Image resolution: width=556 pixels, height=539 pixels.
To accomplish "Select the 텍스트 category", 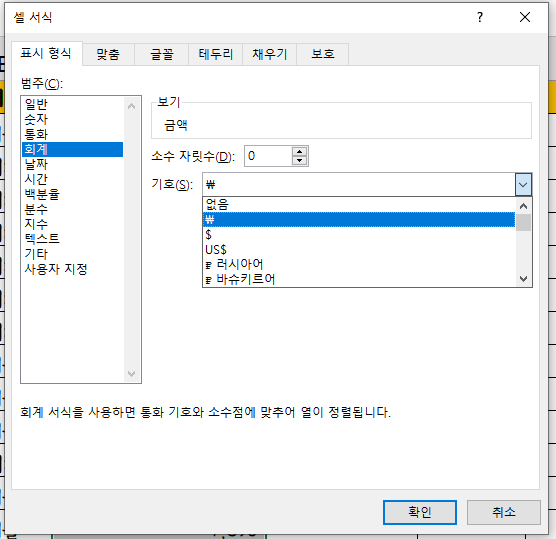I will point(72,239).
